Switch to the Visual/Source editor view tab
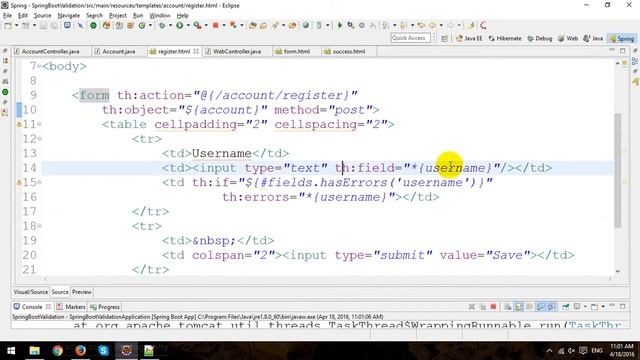This screenshot has width=640, height=360. 31,292
